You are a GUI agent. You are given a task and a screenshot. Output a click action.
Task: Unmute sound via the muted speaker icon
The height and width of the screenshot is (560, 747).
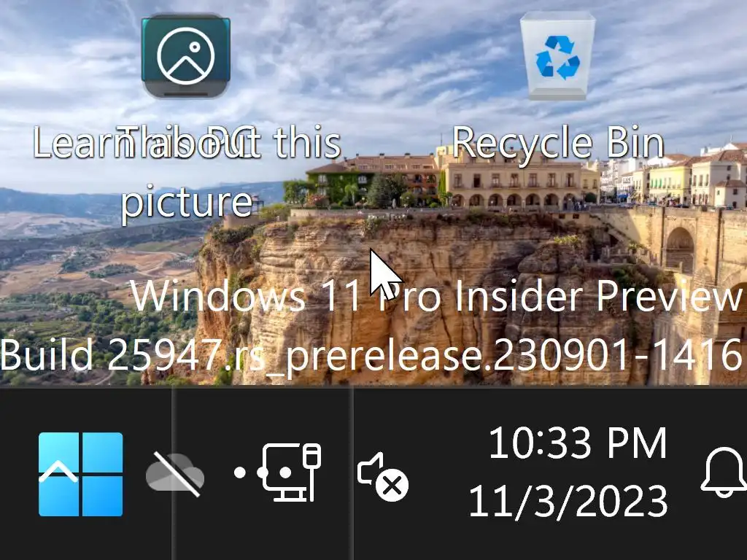[x=382, y=476]
